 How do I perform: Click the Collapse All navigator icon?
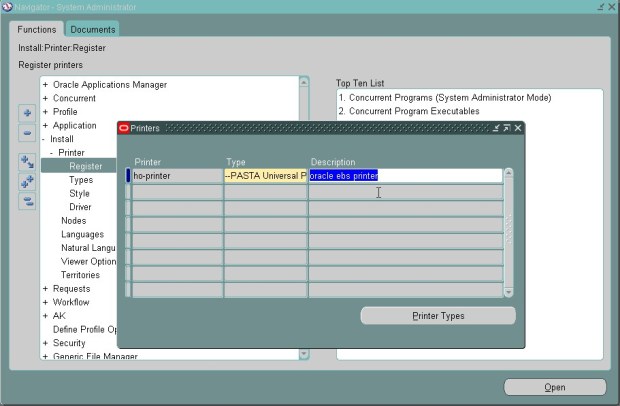click(x=27, y=200)
